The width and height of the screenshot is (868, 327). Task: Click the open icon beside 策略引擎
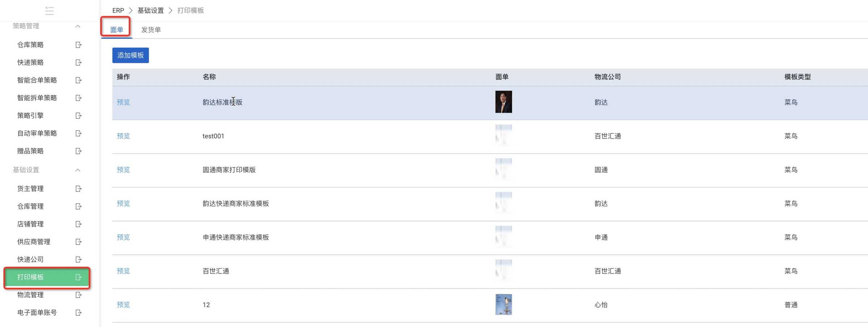(x=78, y=116)
